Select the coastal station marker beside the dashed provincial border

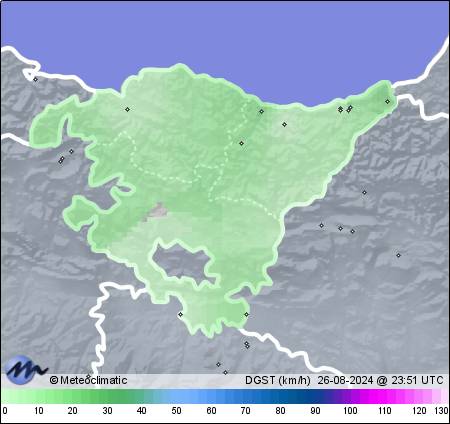point(262,111)
